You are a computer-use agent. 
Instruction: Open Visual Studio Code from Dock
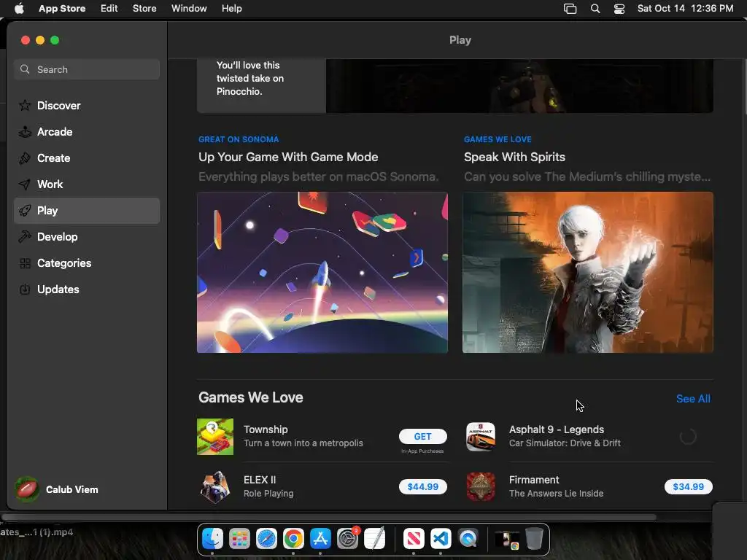(441, 539)
